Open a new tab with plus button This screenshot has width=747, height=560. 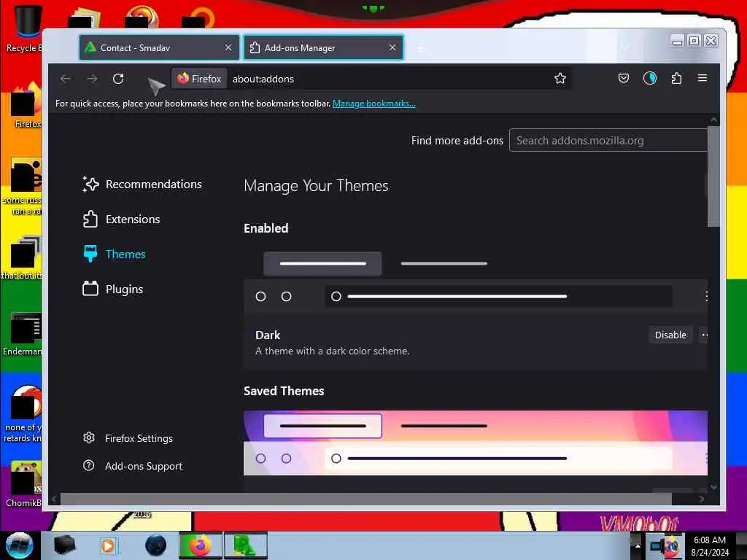pos(419,48)
